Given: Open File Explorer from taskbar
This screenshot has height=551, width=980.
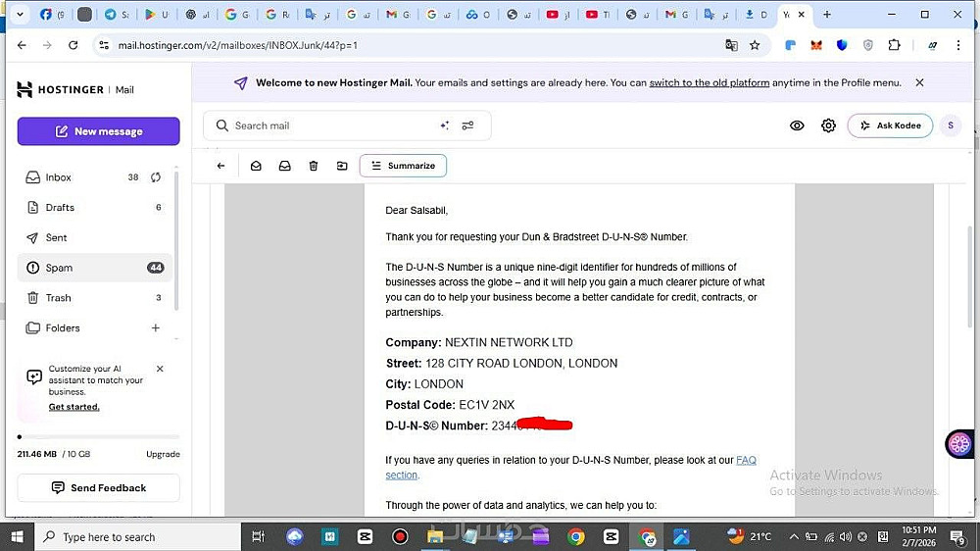Looking at the screenshot, I should pyautogui.click(x=435, y=536).
